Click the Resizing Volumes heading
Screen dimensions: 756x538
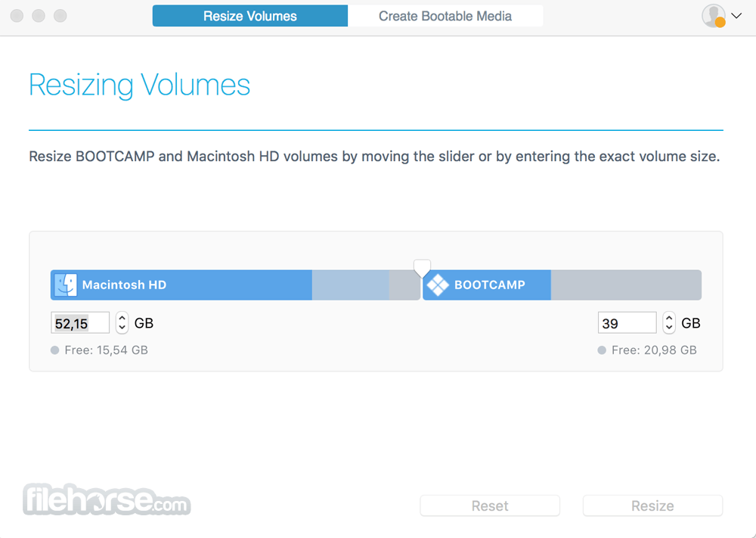coord(139,85)
